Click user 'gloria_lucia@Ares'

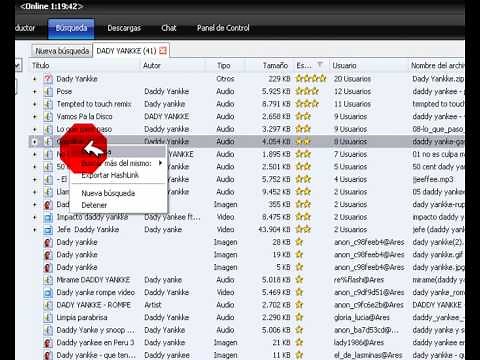(362, 318)
